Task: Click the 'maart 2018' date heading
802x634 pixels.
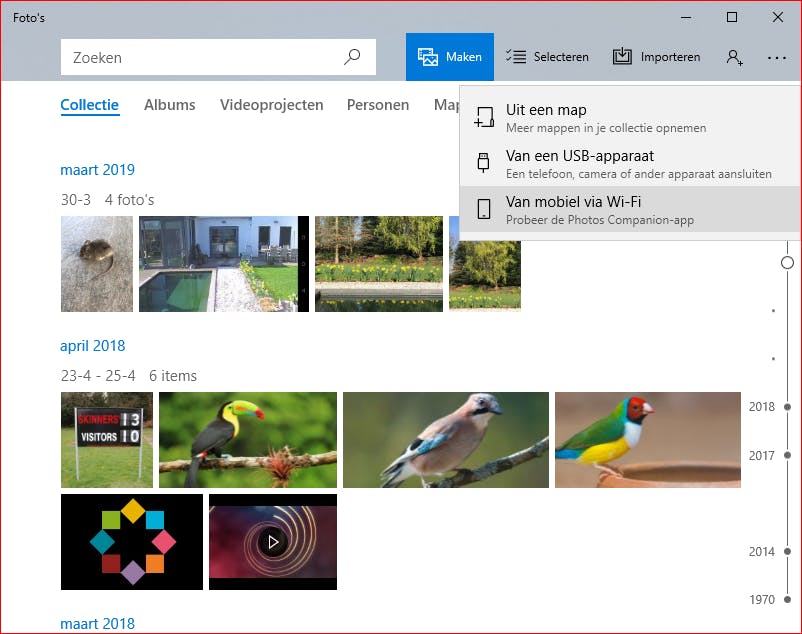Action: [x=97, y=624]
